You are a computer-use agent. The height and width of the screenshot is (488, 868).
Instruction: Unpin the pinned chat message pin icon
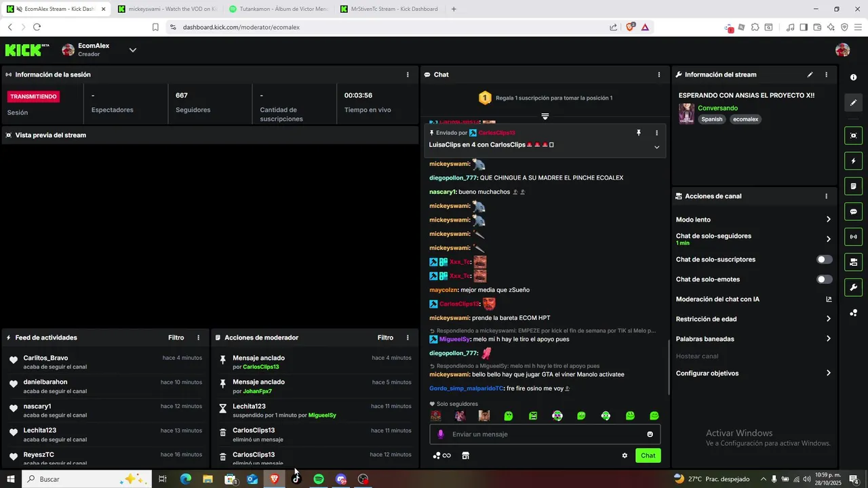[638, 133]
